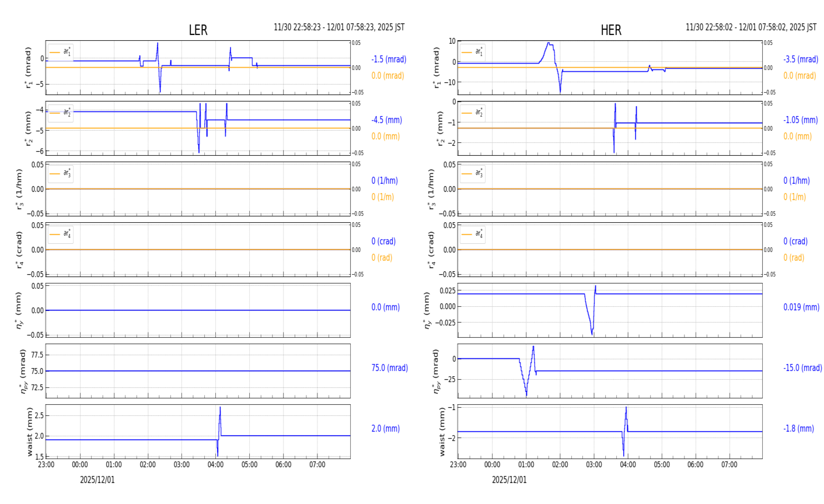Click the 2.0 (mm) waist readout
Screen dimensions: 824x504
point(385,429)
